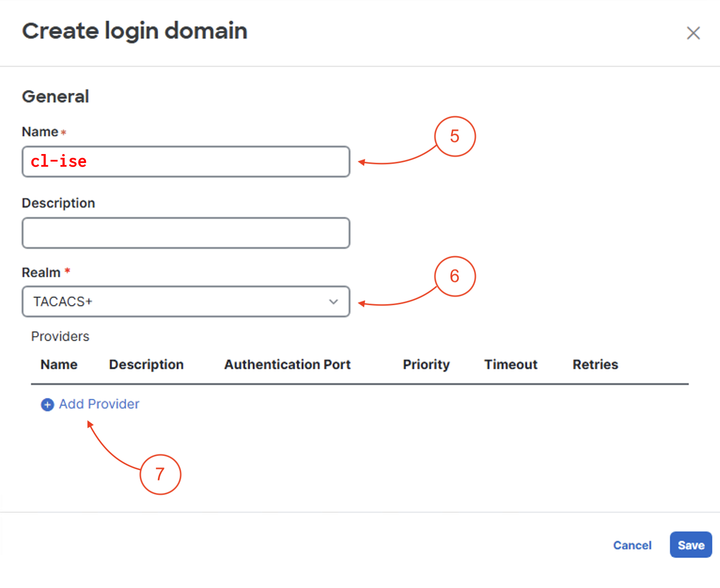The image size is (720, 588).
Task: Click the Authentication Port column header
Action: coord(287,364)
